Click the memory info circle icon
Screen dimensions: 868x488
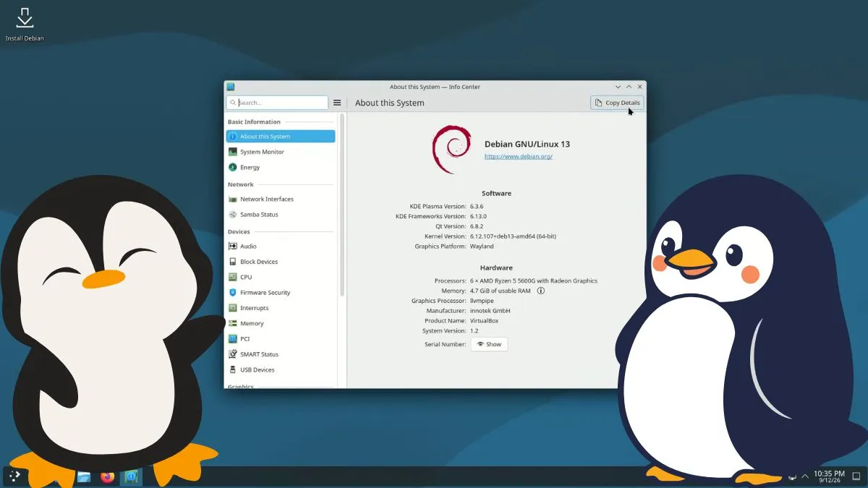tap(540, 291)
